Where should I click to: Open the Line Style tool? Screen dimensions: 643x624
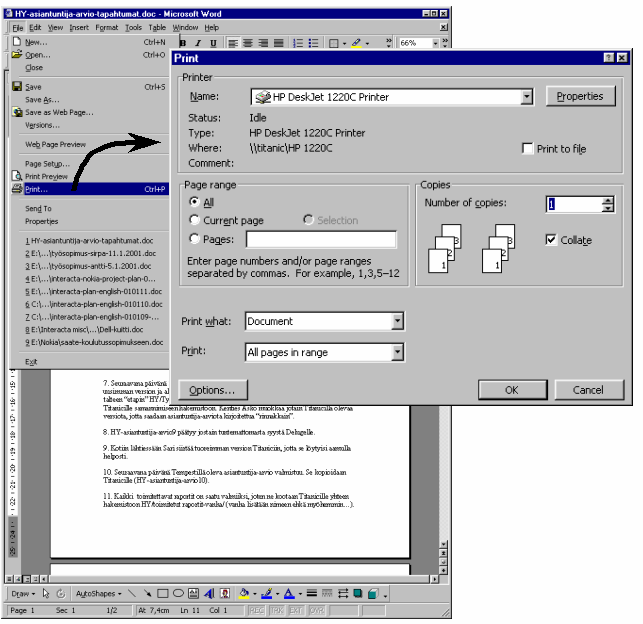click(312, 593)
